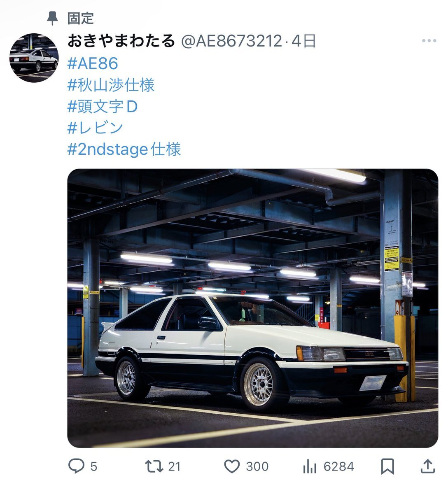Click display name おきやまわたる
The image size is (448, 494).
(x=121, y=41)
